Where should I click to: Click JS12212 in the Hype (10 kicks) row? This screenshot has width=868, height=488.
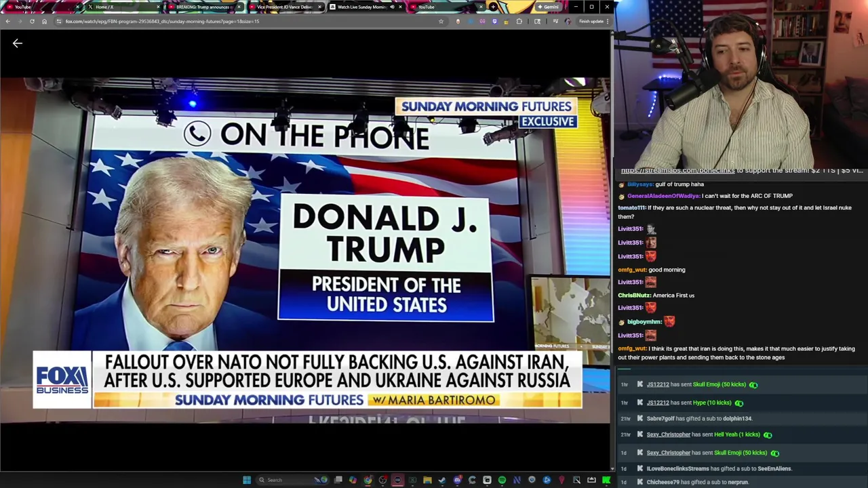pyautogui.click(x=658, y=403)
